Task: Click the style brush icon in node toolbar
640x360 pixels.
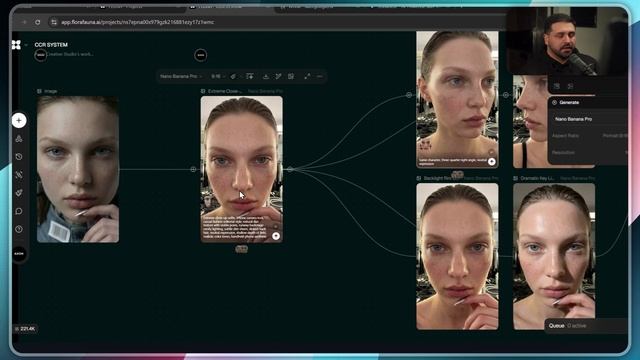Action: pyautogui.click(x=233, y=76)
